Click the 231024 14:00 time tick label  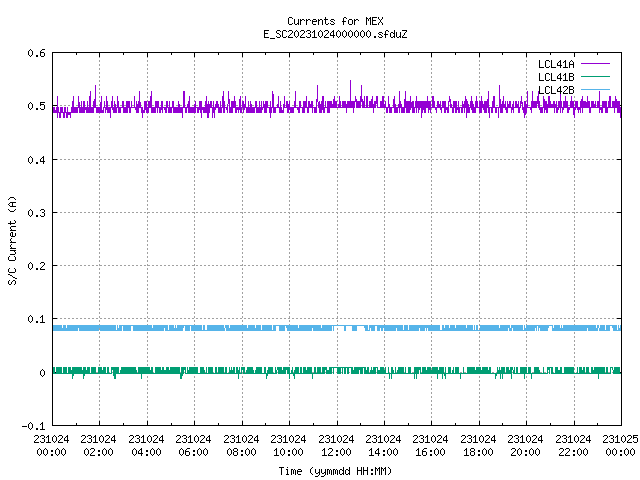pos(383,446)
